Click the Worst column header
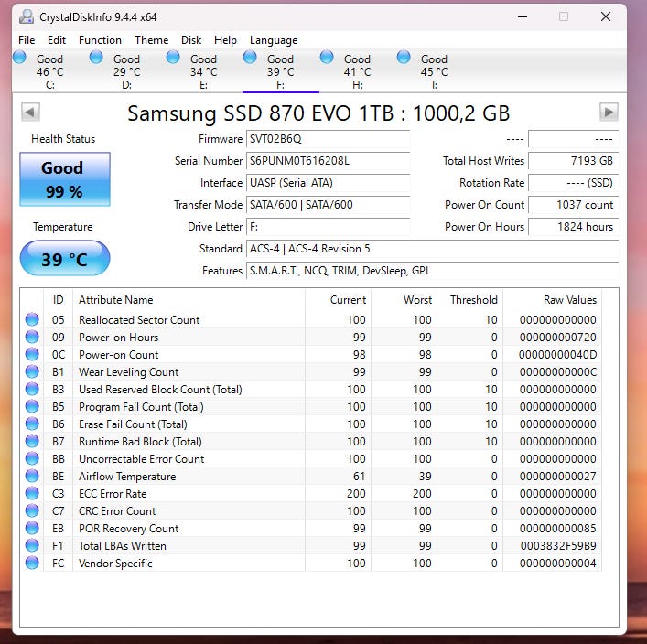 click(404, 300)
